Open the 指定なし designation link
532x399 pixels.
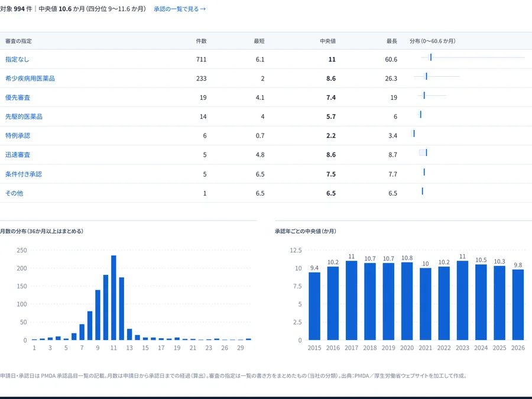[17, 59]
